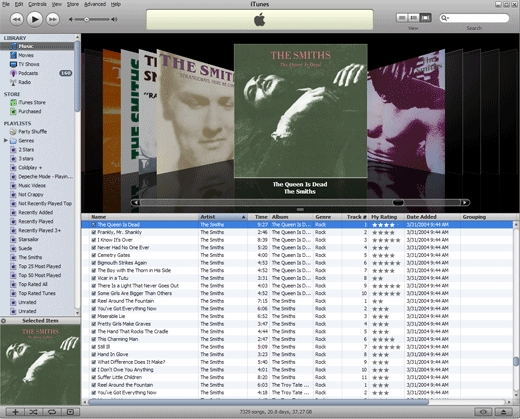Uncheck the Cemetry Gates song checkbox
520x419 pixels.
click(x=94, y=255)
